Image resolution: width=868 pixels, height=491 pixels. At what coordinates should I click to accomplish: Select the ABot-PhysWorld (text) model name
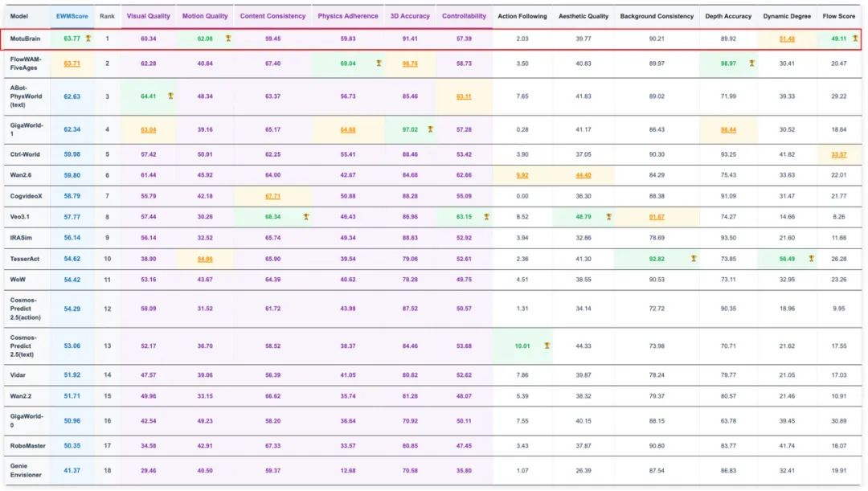25,96
